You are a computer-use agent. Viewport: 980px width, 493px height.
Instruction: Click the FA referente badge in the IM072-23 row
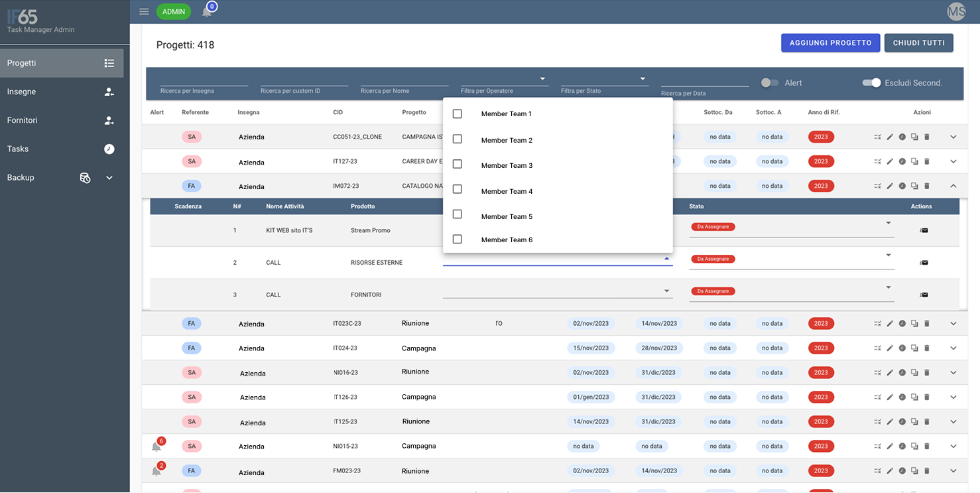(192, 186)
